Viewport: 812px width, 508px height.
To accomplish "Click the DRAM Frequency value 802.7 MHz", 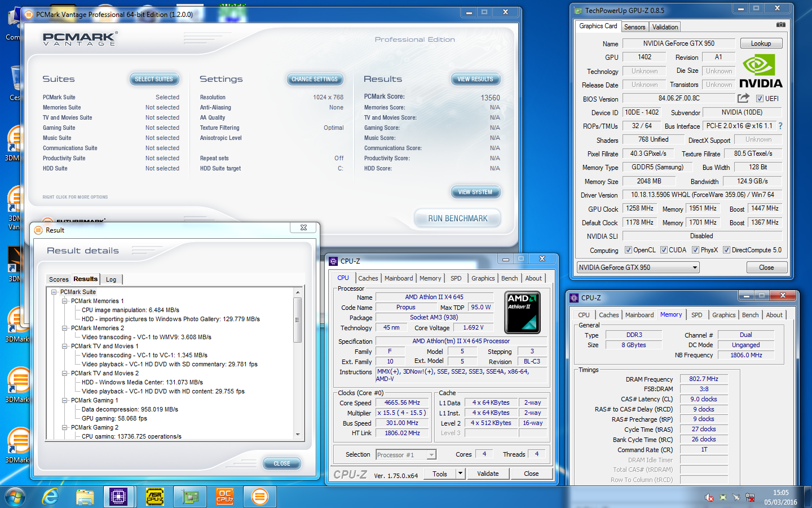I will (x=704, y=379).
